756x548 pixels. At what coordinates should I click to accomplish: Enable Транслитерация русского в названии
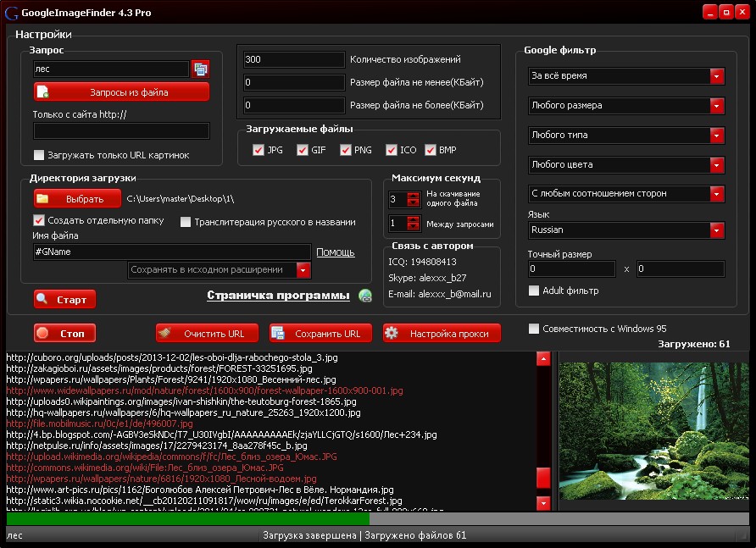(186, 222)
